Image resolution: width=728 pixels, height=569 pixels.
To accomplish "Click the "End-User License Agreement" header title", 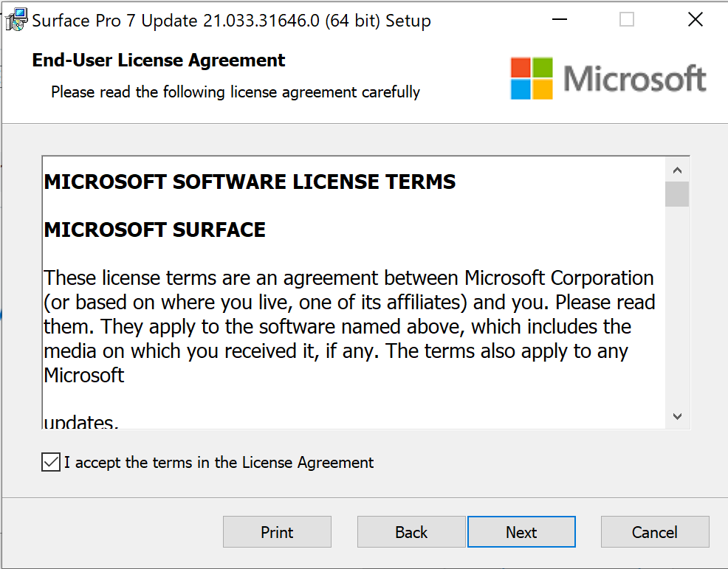I will click(x=159, y=61).
